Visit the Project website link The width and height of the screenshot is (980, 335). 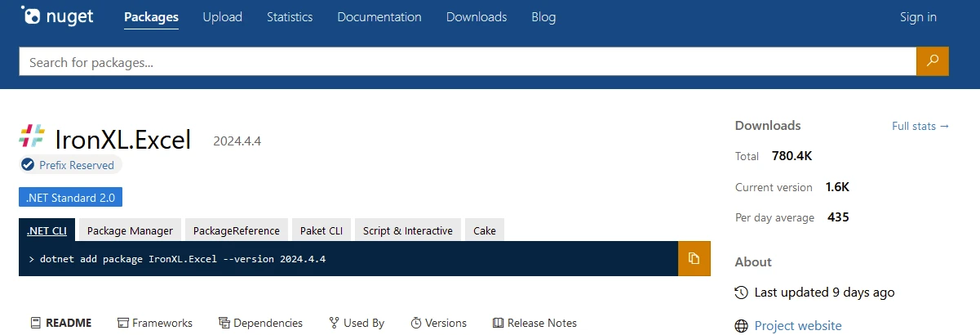point(798,326)
